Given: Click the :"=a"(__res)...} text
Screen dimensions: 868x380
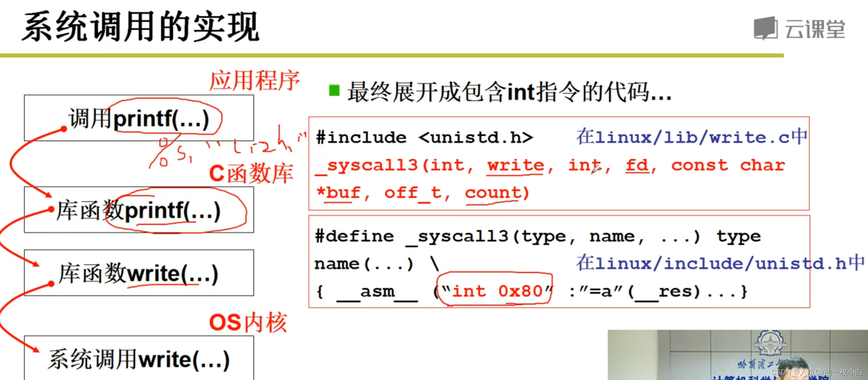Looking at the screenshot, I should pyautogui.click(x=658, y=292).
